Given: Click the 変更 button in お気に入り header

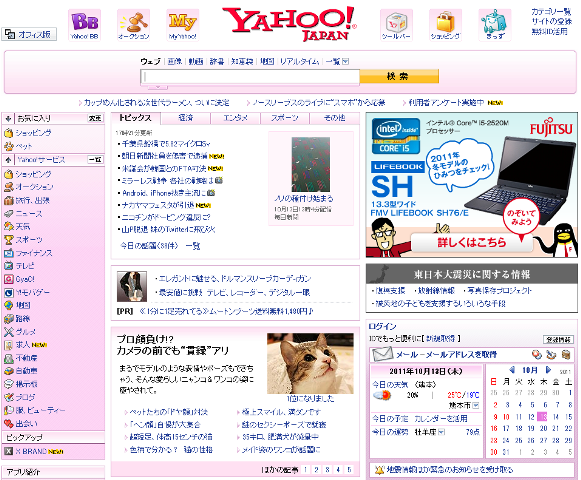Looking at the screenshot, I should (95, 118).
